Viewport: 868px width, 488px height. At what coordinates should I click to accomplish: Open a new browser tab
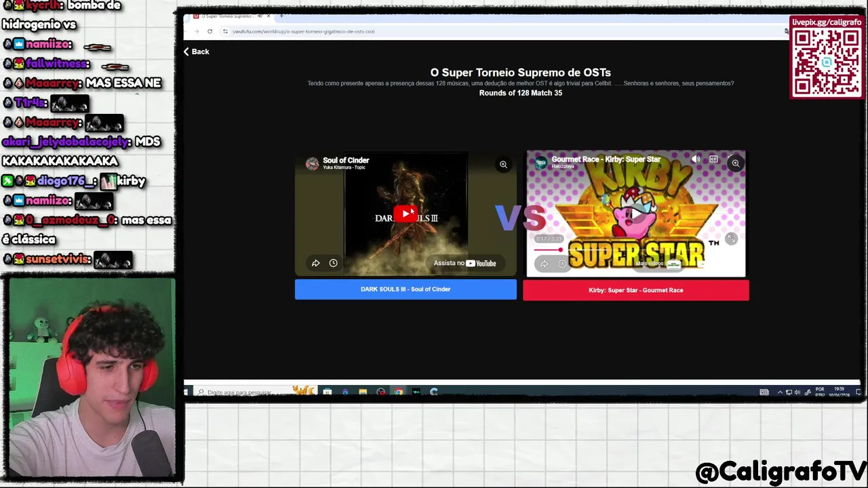click(281, 16)
